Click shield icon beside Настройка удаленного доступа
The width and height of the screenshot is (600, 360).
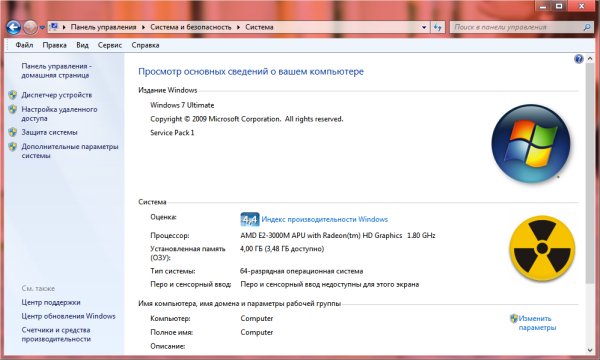pos(13,109)
